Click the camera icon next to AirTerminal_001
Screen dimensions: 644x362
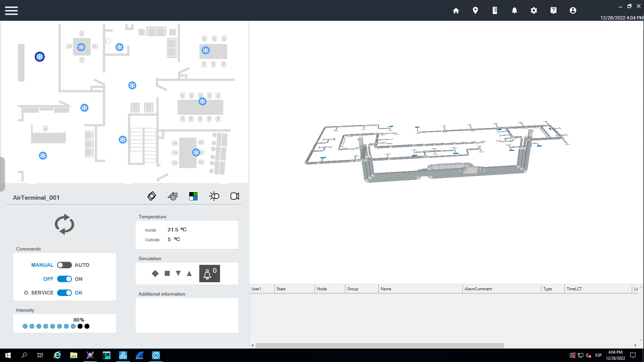pos(235,196)
